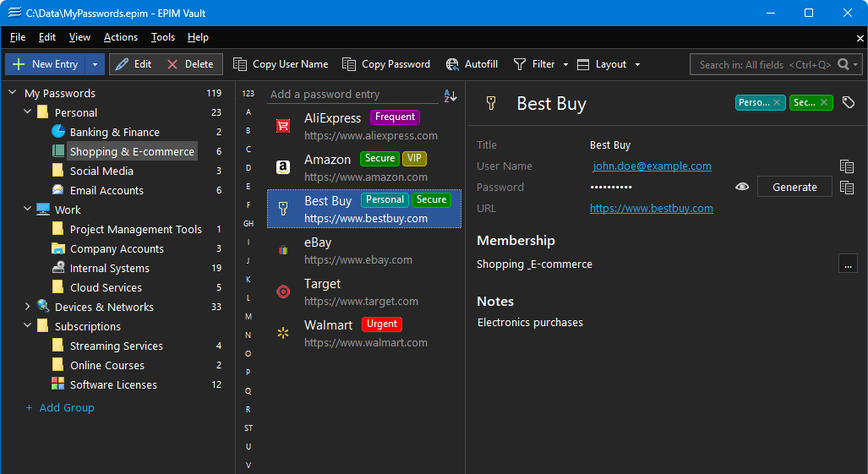Expand the Devices & Networks group
This screenshot has width=868, height=474.
(x=27, y=307)
